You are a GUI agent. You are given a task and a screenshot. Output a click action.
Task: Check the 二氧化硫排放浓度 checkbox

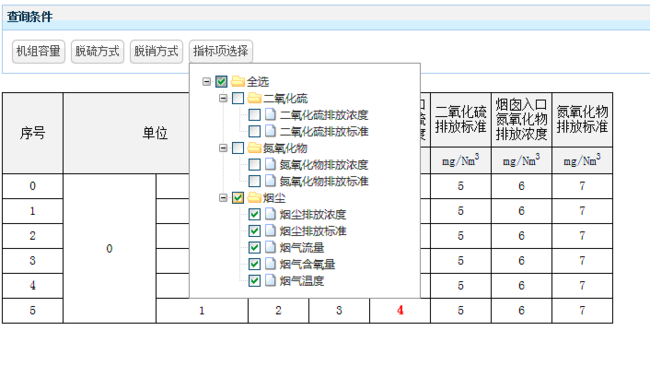(255, 115)
